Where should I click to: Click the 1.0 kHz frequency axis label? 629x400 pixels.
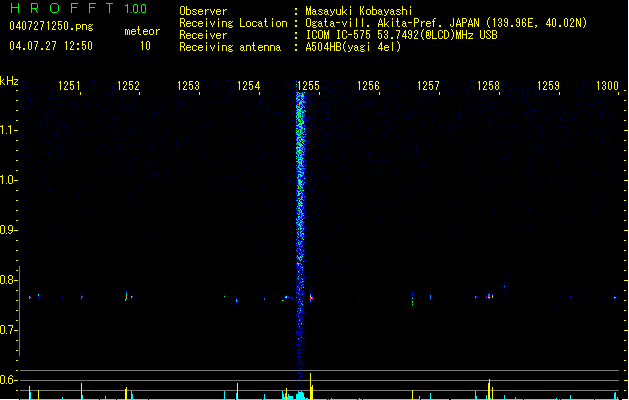[7, 180]
